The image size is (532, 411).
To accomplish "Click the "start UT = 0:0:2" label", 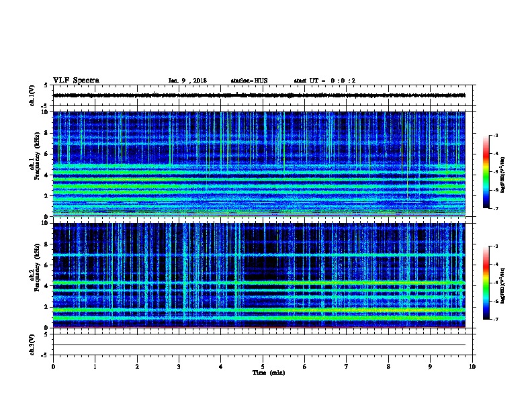I will point(324,81).
